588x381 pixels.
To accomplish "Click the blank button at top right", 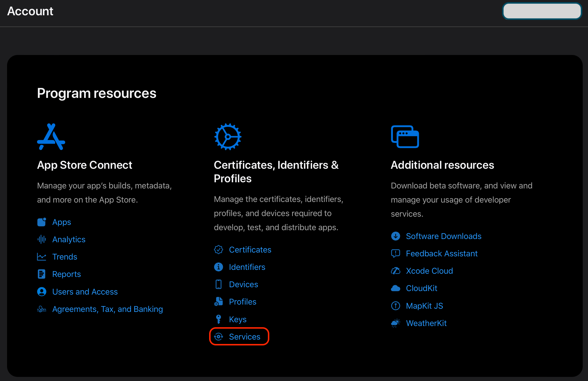I will point(542,11).
